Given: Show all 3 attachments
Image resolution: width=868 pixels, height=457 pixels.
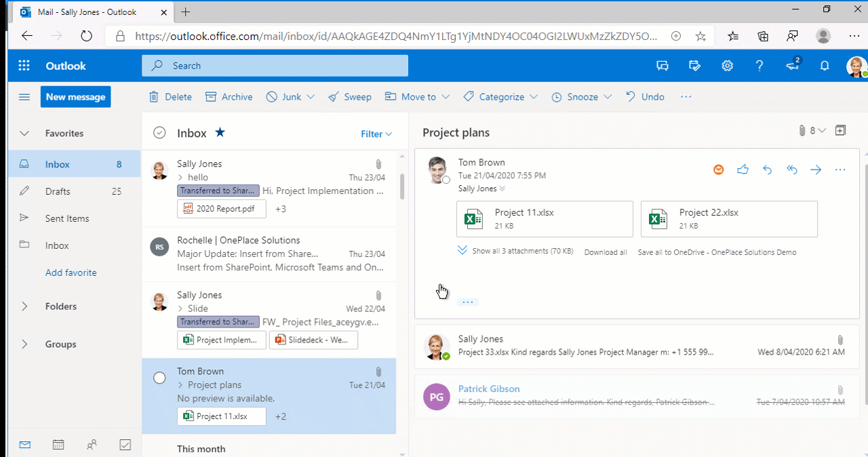Looking at the screenshot, I should pyautogui.click(x=515, y=251).
